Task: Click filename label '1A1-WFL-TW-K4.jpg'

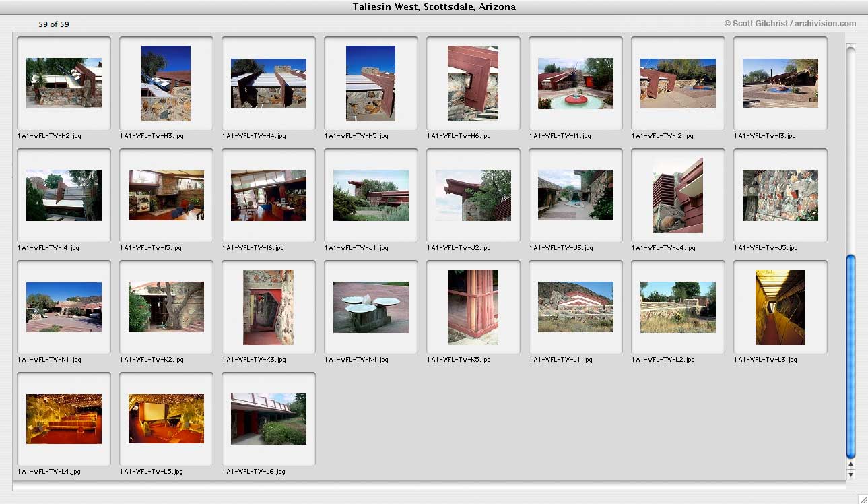Action: tap(356, 360)
